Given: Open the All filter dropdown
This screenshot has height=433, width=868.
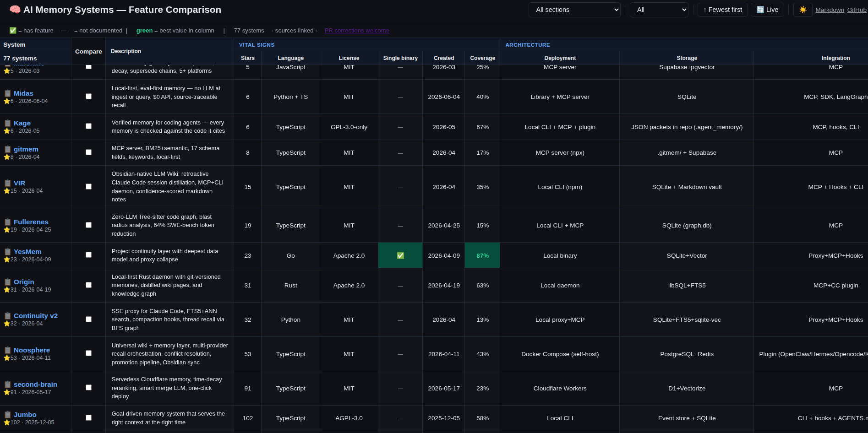Looking at the screenshot, I should tap(659, 10).
